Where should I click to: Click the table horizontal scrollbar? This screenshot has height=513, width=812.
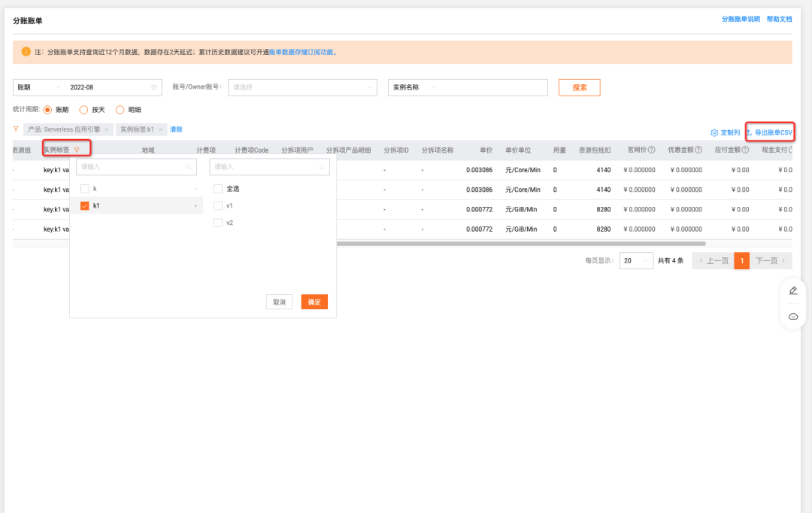pos(521,244)
